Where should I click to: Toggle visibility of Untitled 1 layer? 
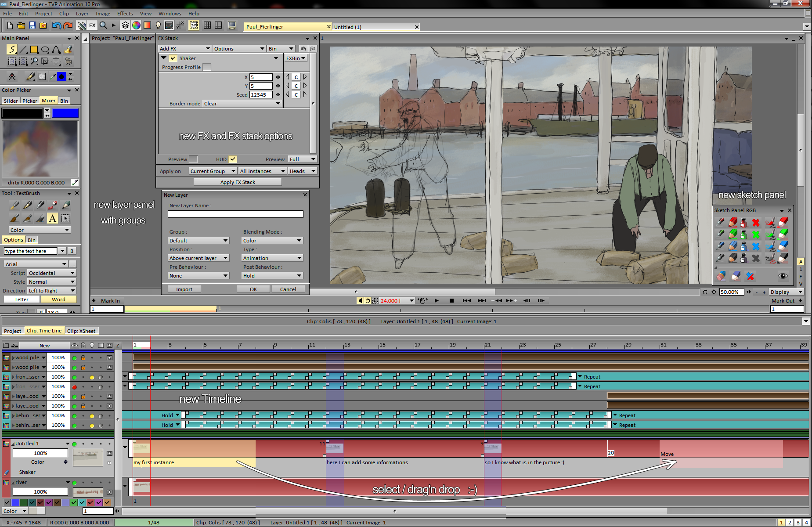(x=74, y=444)
